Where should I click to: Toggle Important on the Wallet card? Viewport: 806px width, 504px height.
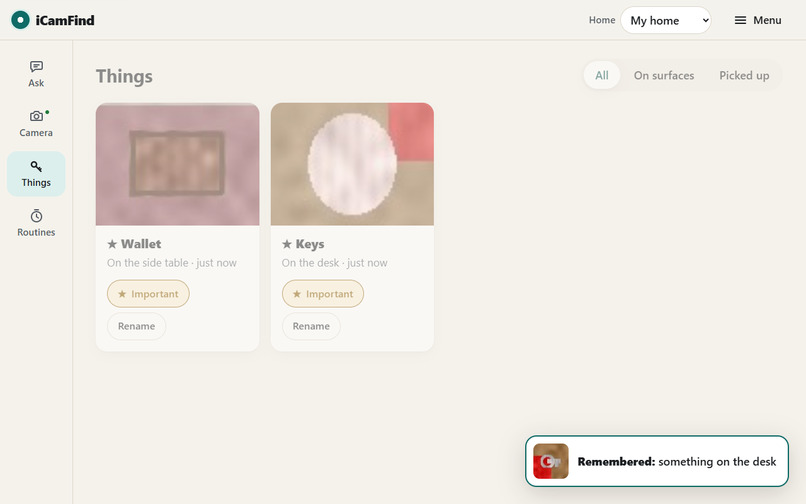[x=148, y=294]
